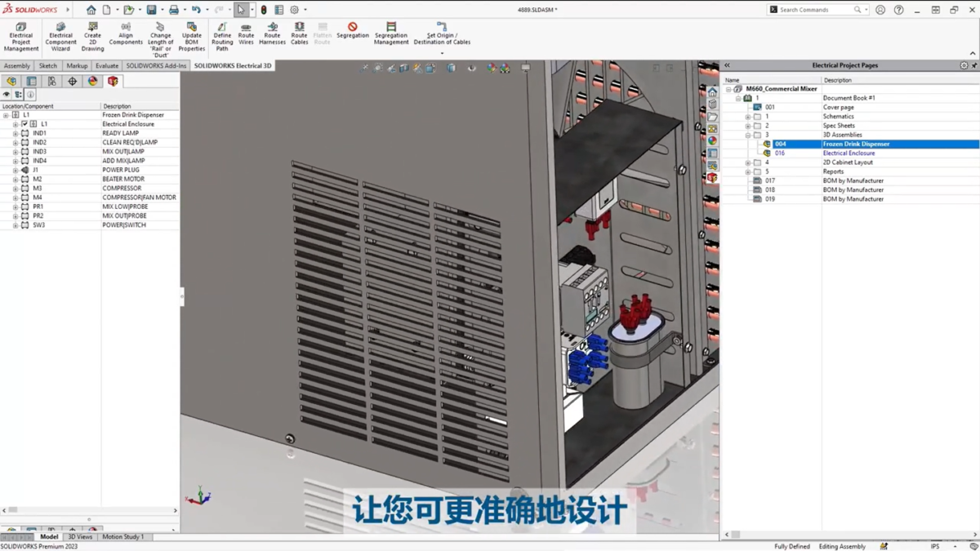980x551 pixels.
Task: Collapse the M660_Commercial Mixer project node
Action: pos(728,89)
